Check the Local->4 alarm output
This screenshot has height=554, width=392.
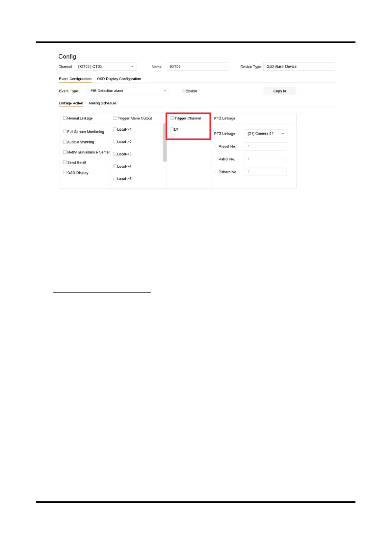click(115, 166)
